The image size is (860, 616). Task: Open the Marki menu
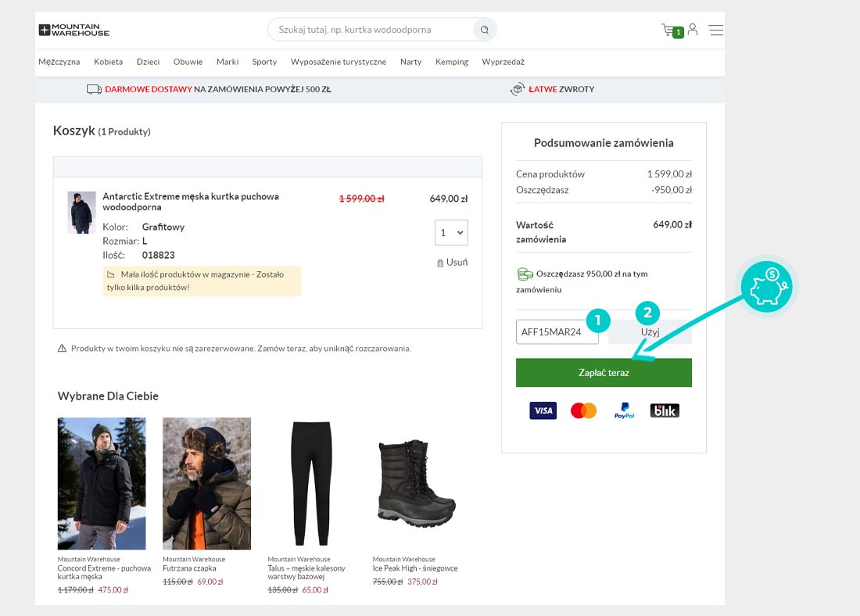pos(228,62)
